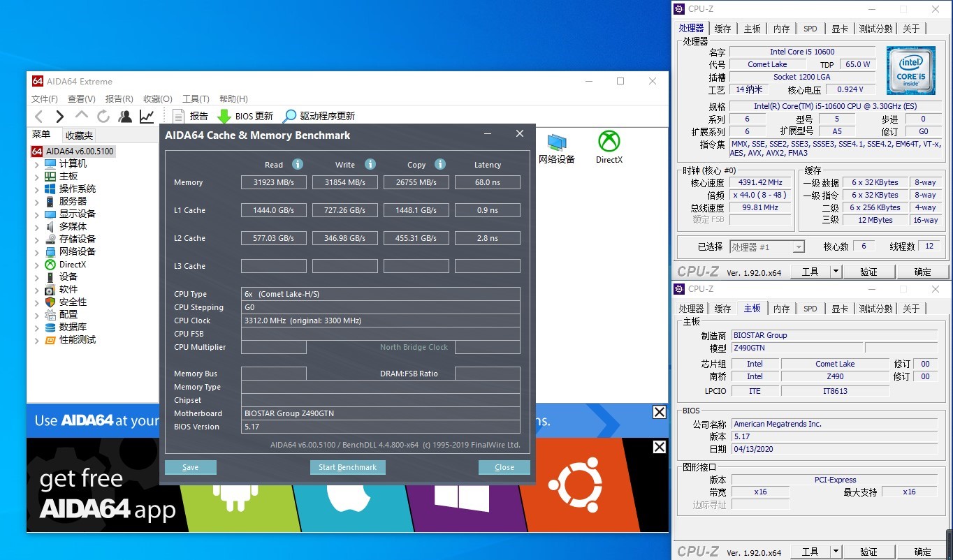Open the 处理器 #1 selection dropdown in CPU-Z
Image resolution: width=953 pixels, height=560 pixels.
767,246
